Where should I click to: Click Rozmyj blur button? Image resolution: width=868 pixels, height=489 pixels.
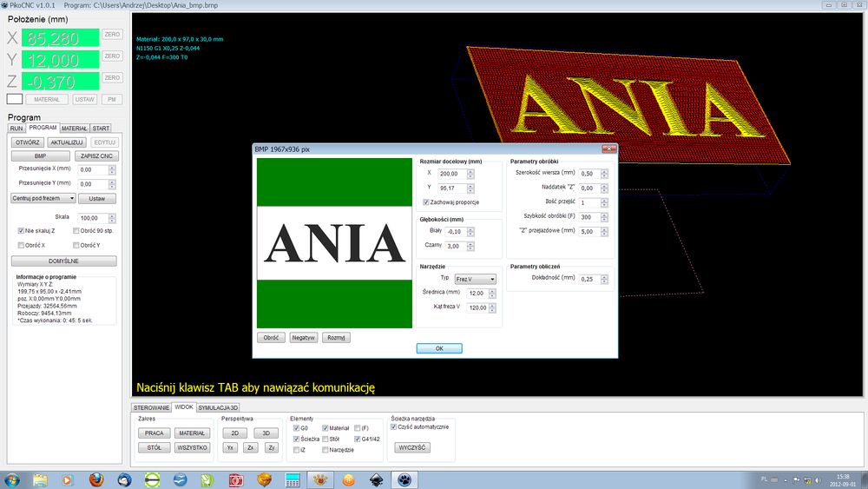tap(336, 337)
